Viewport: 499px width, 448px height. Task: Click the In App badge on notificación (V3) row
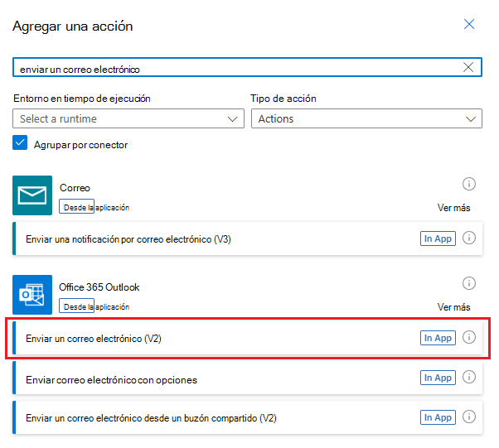[438, 238]
